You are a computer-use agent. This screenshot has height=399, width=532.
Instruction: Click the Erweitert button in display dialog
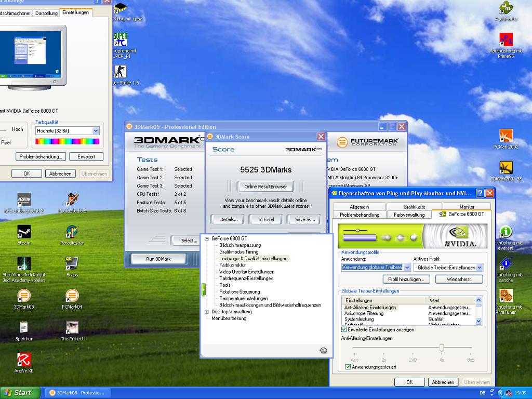click(x=86, y=157)
